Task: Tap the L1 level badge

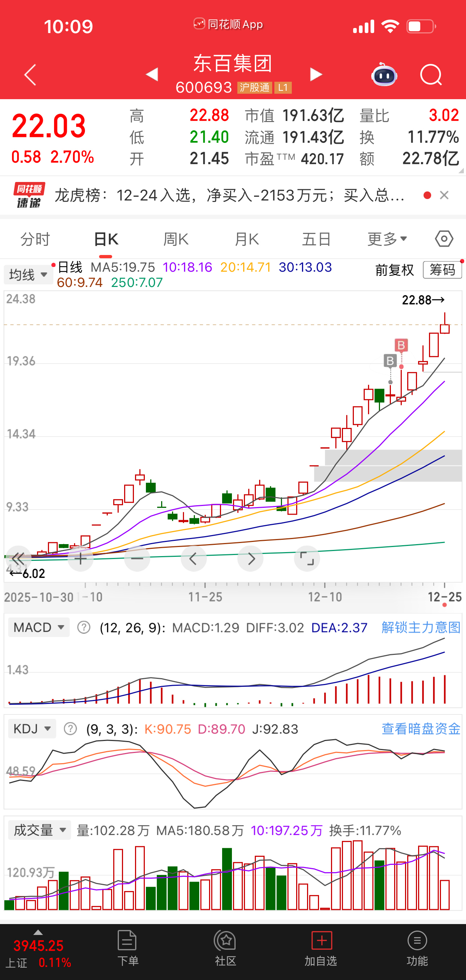Action: [x=283, y=88]
